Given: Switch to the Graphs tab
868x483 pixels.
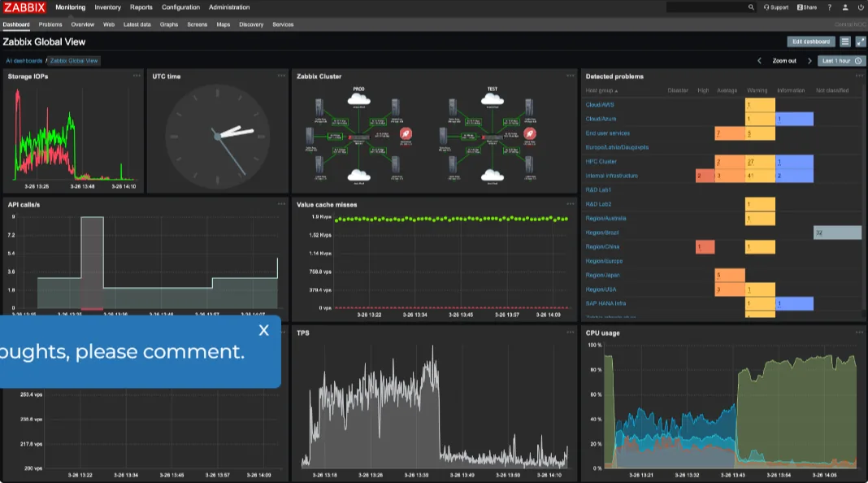Looking at the screenshot, I should (x=169, y=24).
